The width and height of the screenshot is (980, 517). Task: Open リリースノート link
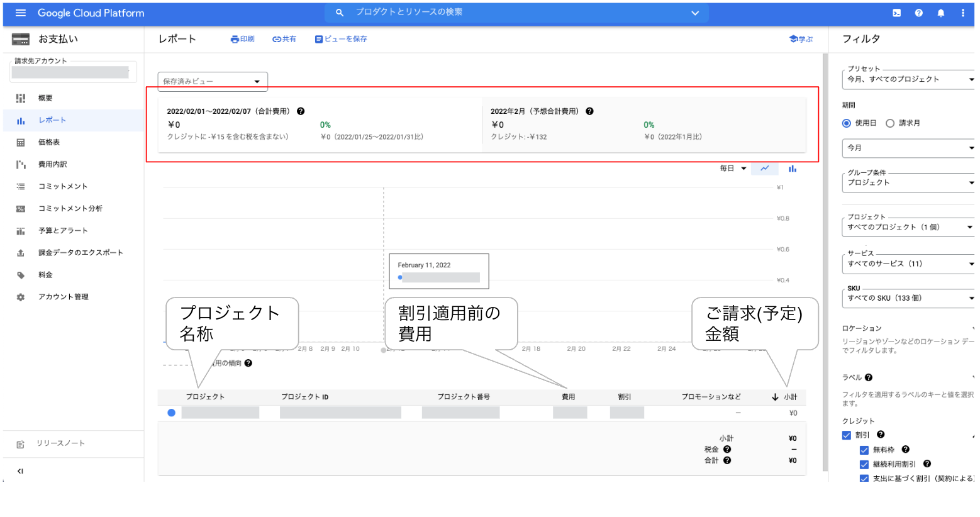(x=60, y=443)
